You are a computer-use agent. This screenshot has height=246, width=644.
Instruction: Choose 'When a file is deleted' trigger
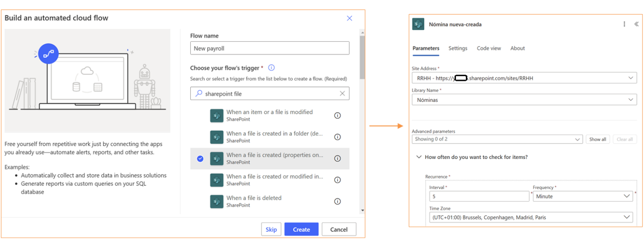point(254,201)
